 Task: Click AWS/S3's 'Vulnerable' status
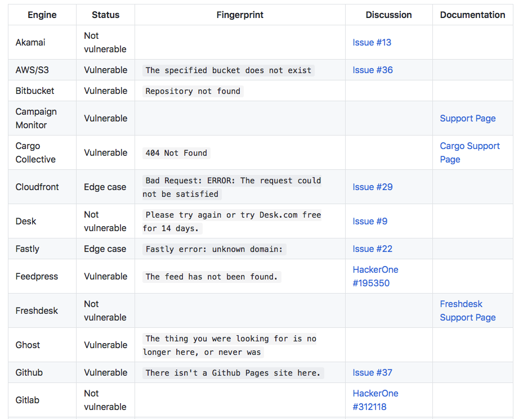105,70
